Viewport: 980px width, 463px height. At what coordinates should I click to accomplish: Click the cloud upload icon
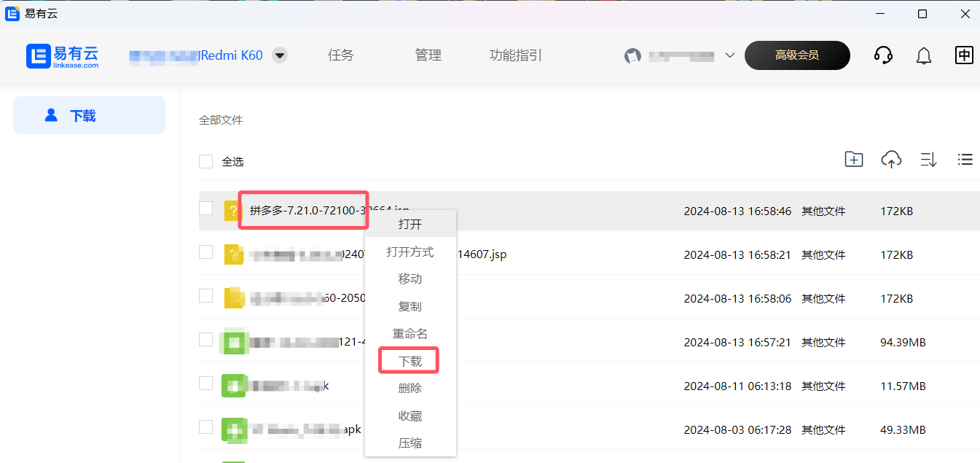(891, 160)
